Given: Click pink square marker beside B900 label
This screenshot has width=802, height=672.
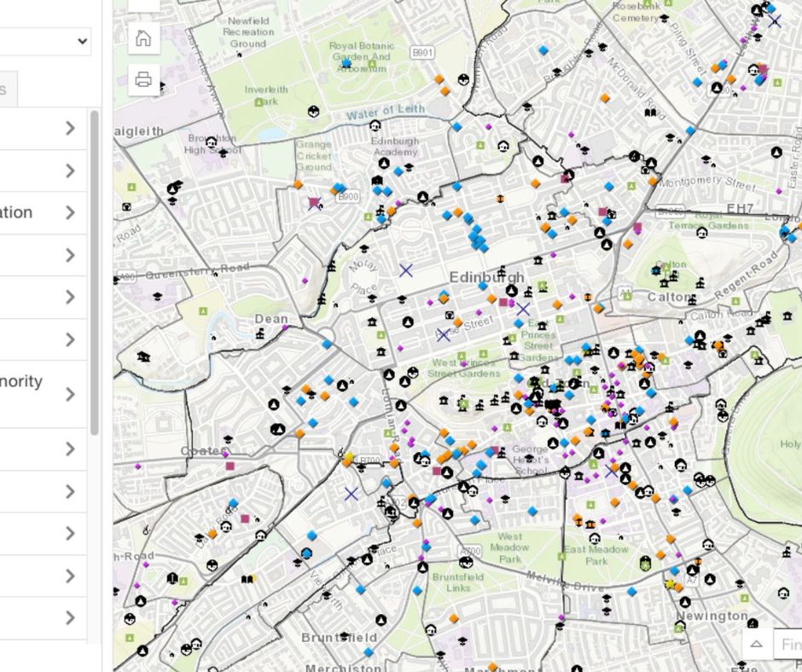Looking at the screenshot, I should pos(314,203).
